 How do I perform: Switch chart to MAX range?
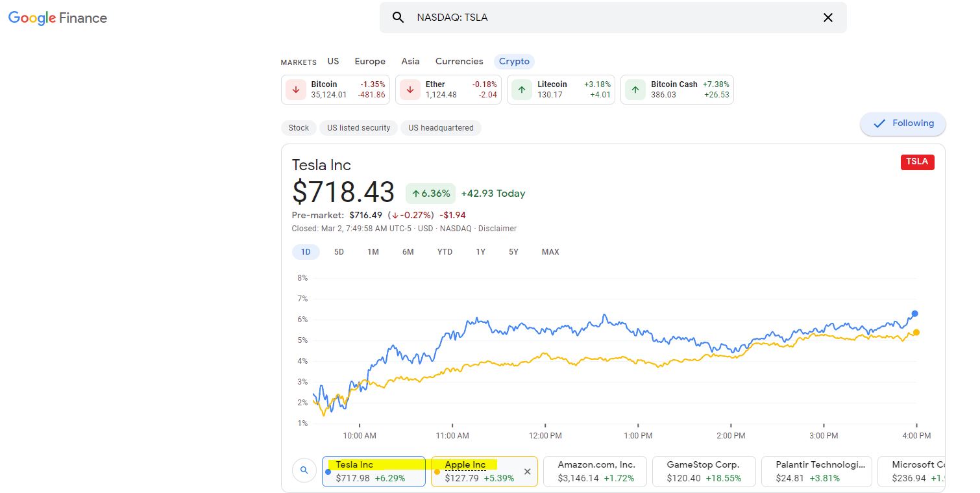(550, 252)
